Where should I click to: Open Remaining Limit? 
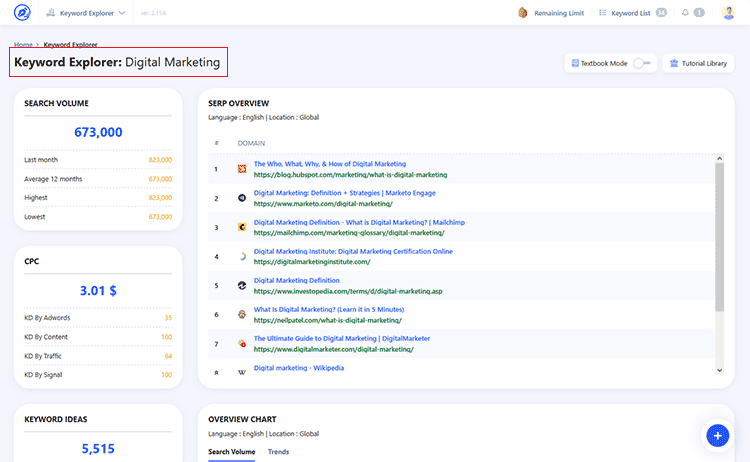pos(559,13)
